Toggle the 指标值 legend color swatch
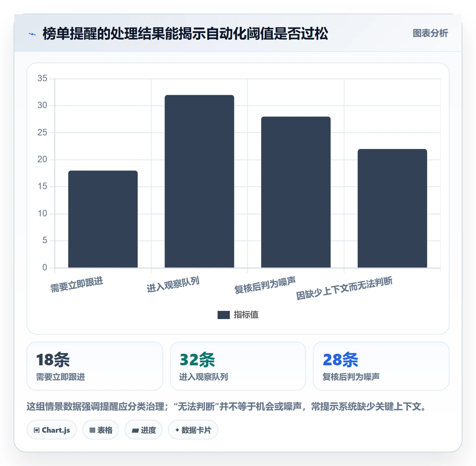The height and width of the screenshot is (466, 476). point(224,315)
